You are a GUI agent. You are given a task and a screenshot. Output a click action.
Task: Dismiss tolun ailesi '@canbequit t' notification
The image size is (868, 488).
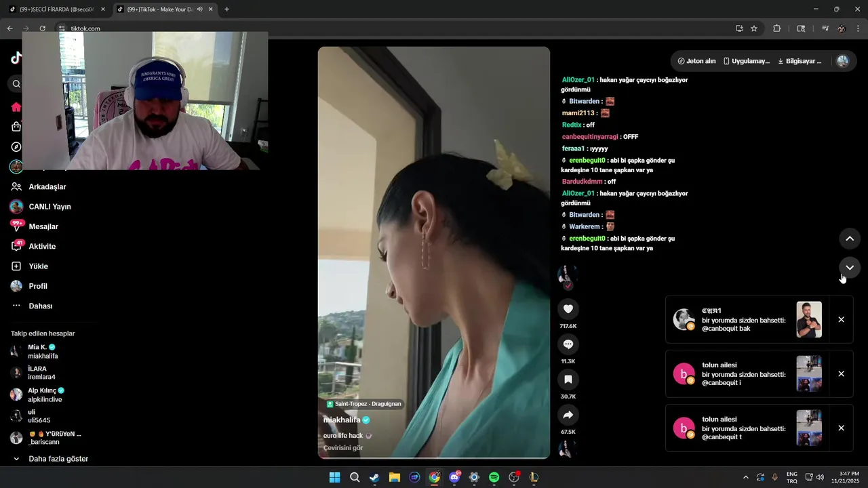(841, 428)
